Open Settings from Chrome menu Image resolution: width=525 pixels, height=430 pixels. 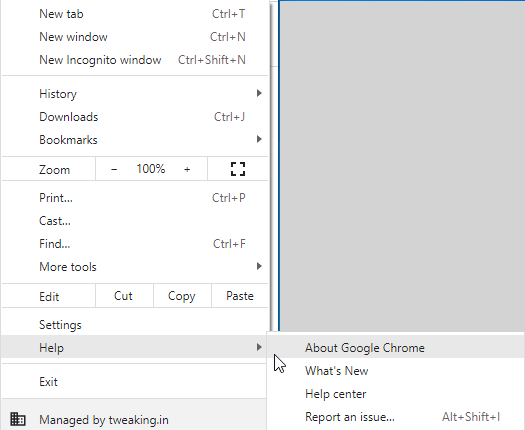point(135,325)
